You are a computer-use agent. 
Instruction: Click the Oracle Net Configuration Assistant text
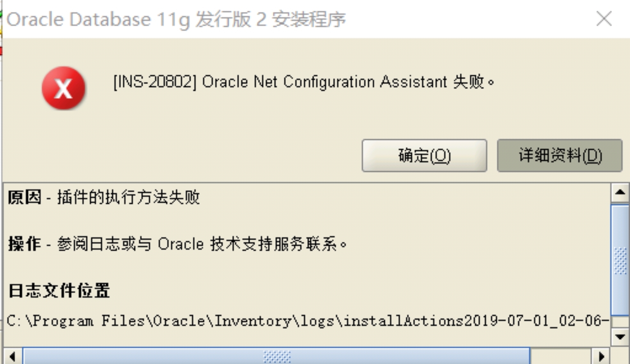point(324,82)
